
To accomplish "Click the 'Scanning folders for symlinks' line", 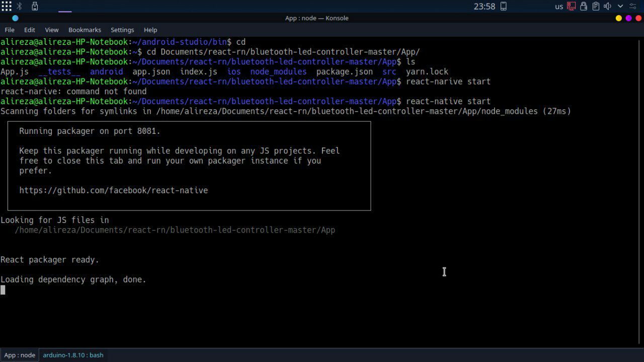I will pos(286,111).
